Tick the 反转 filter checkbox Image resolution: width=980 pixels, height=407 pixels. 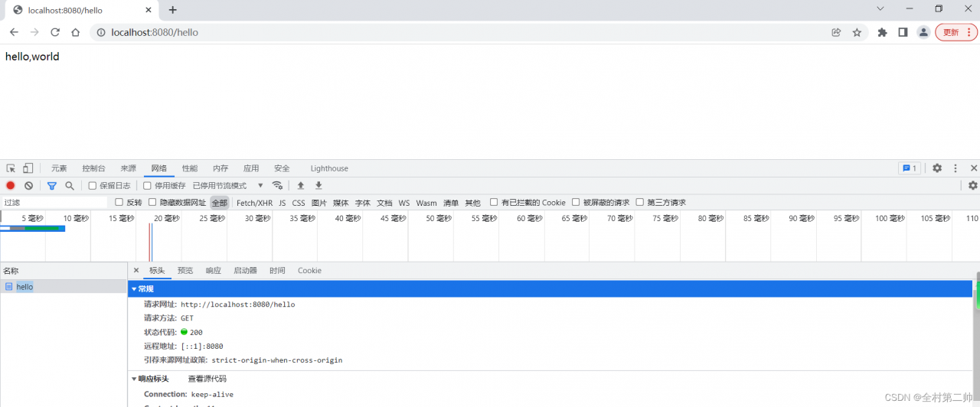pyautogui.click(x=119, y=203)
